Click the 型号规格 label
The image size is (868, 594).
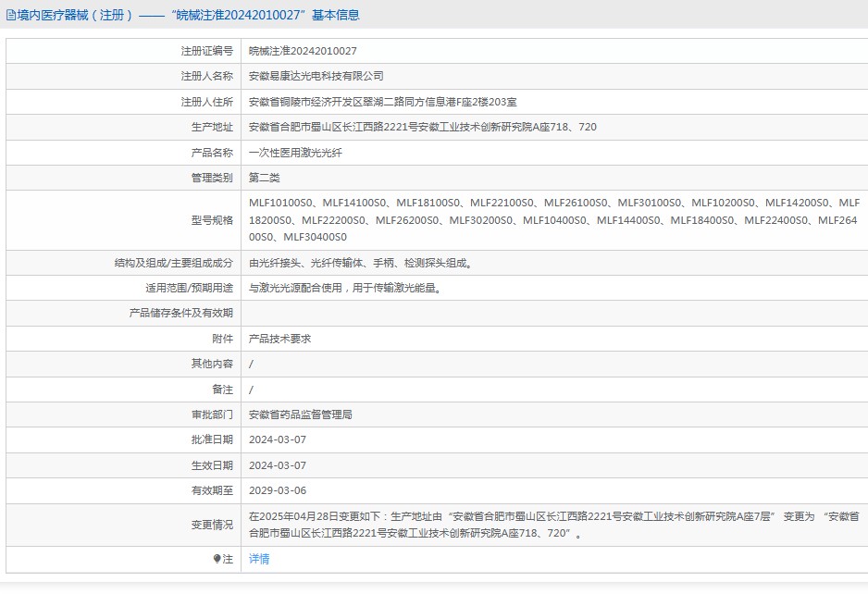click(x=213, y=220)
